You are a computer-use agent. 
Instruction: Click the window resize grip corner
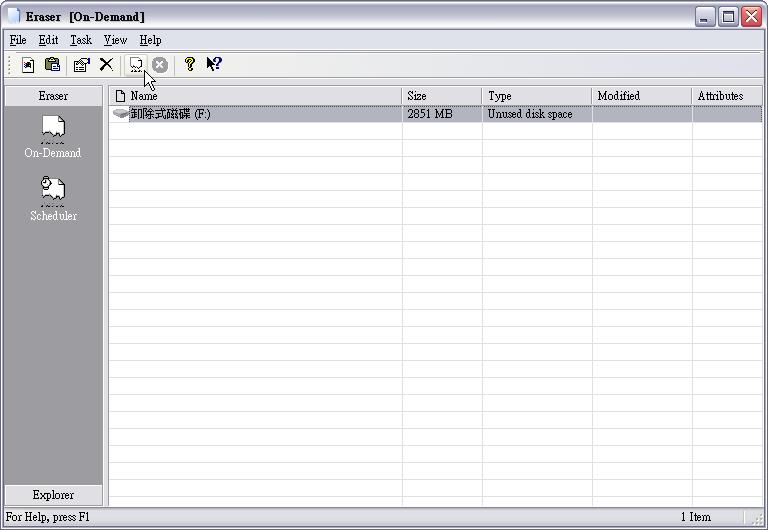click(758, 521)
